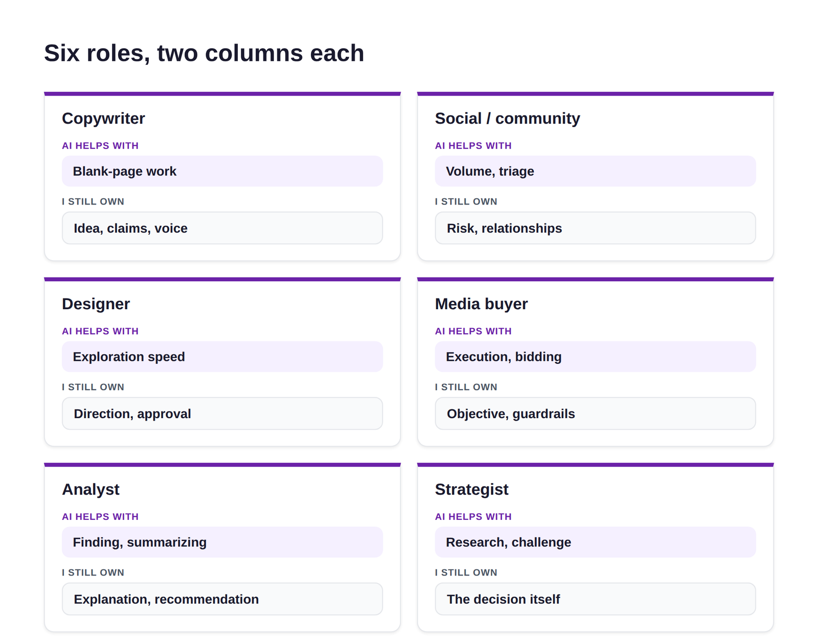
Task: Click 'AI HELPS WITH' label in Media buyer card
Action: click(x=473, y=331)
